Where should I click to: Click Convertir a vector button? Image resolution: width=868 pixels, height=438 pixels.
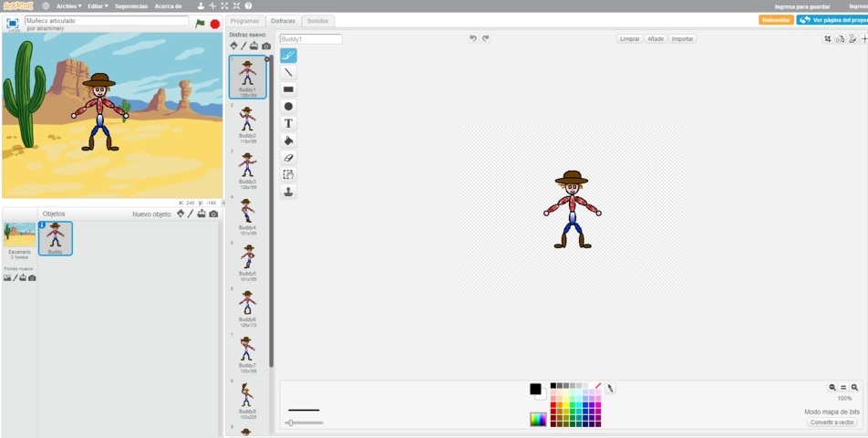(832, 422)
